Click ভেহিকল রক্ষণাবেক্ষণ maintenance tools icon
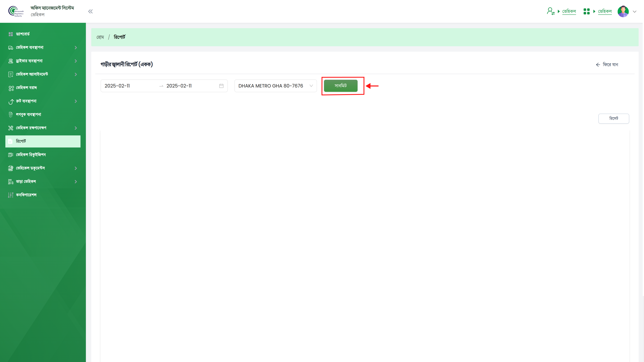The height and width of the screenshot is (362, 644). tap(11, 128)
